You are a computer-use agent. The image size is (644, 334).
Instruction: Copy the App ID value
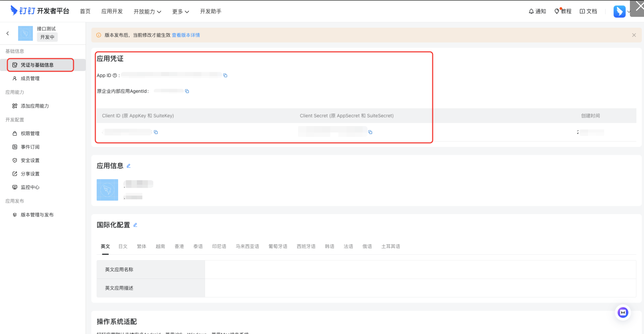point(225,75)
